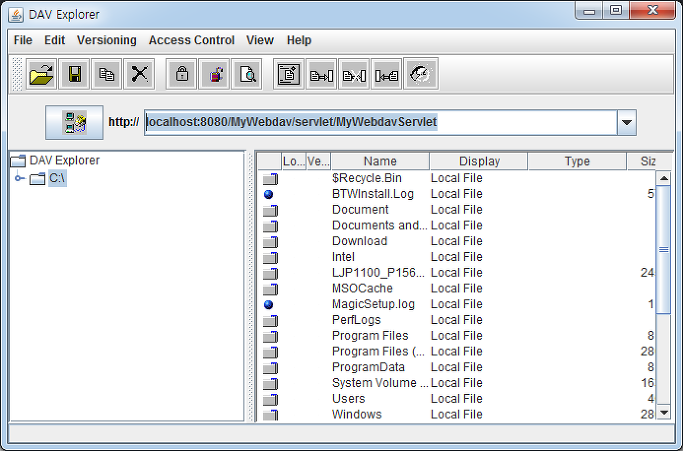Select the Windows entry name
Viewport: 683px width, 451px height.
pyautogui.click(x=357, y=414)
